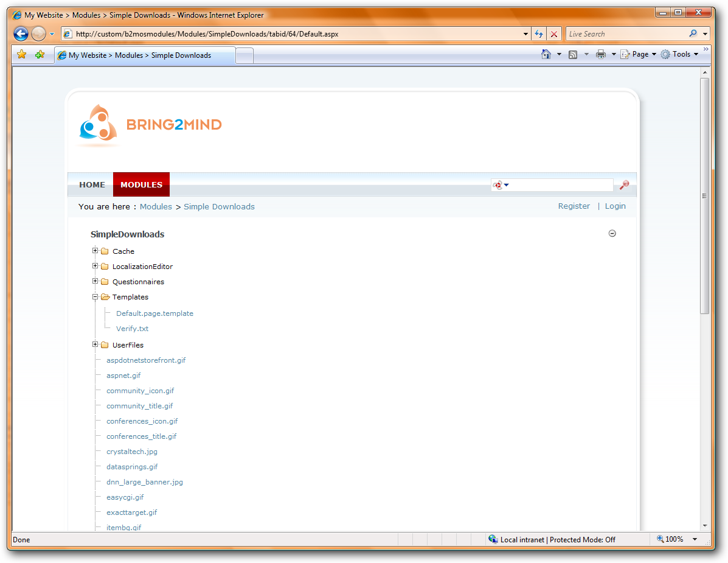The height and width of the screenshot is (563, 728).
Task: Download aspdotnetstorefront.gif
Action: [146, 360]
